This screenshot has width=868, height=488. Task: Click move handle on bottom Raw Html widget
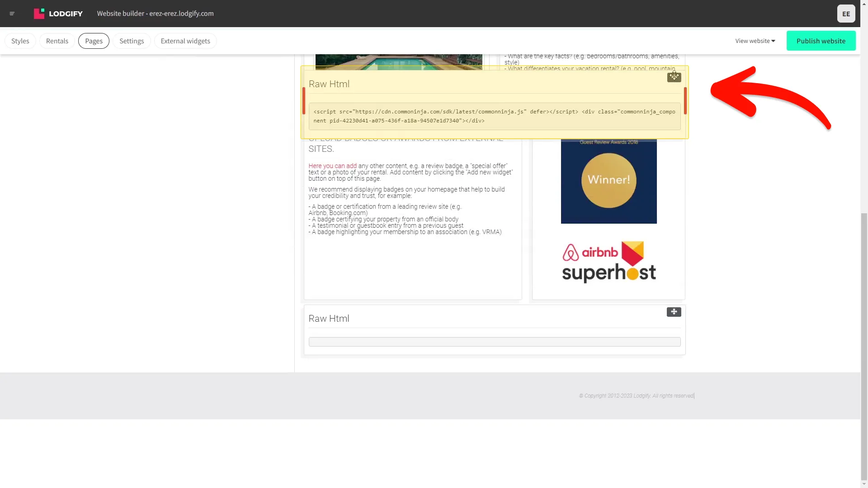pyautogui.click(x=674, y=312)
